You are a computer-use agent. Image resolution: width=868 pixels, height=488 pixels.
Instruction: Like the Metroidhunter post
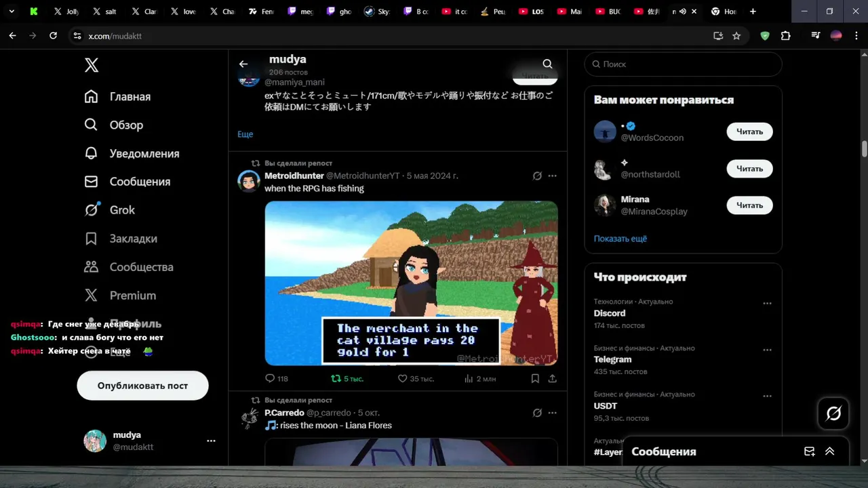[415, 379]
